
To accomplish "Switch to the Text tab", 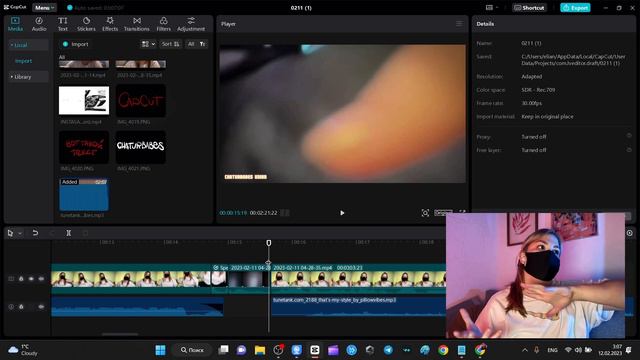I will point(62,24).
